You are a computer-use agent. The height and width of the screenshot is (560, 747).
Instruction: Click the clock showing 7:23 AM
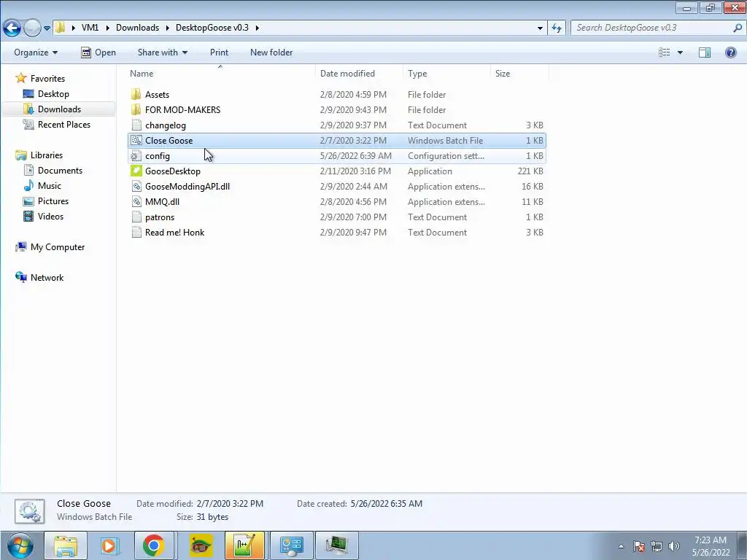point(711,546)
